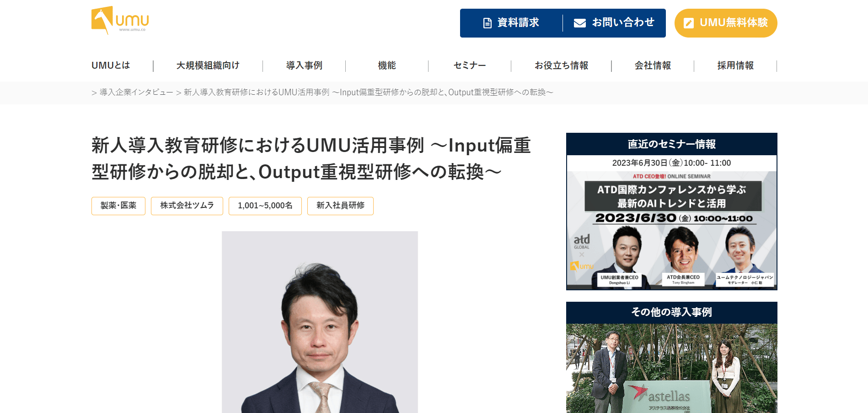Select 機能 from the navigation bar

coord(387,65)
